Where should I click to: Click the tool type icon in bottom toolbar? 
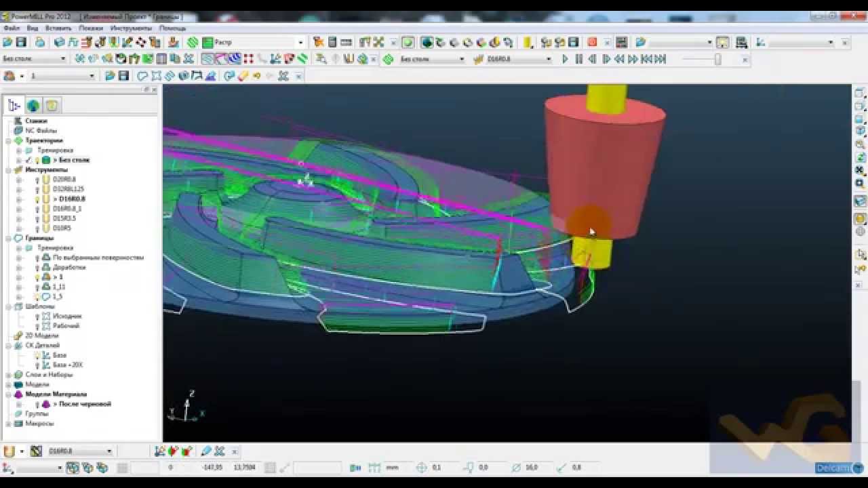[9, 451]
